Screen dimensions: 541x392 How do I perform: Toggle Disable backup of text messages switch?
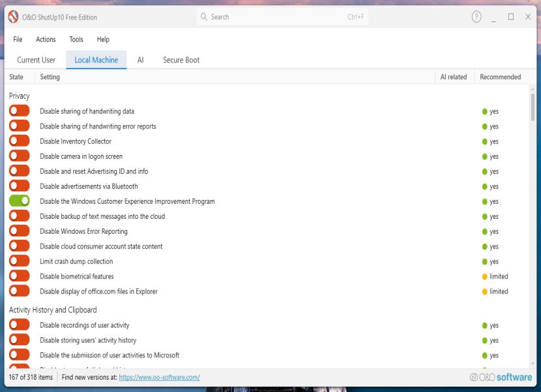pyautogui.click(x=20, y=216)
